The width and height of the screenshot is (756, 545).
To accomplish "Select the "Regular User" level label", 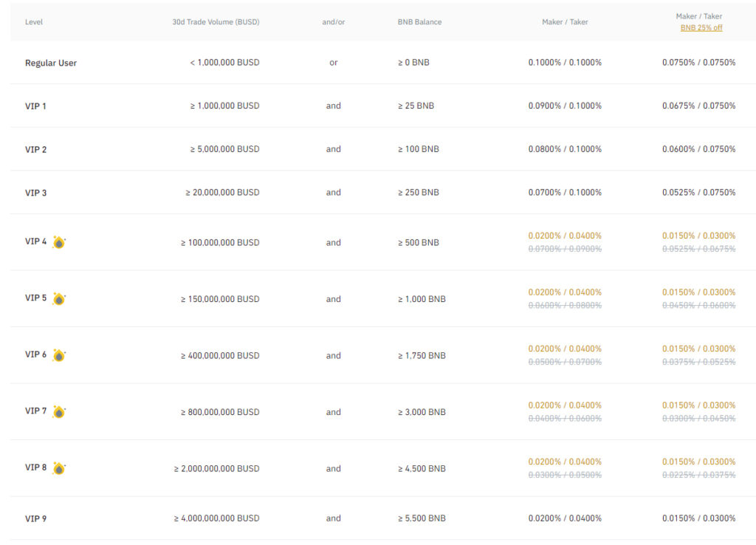I will coord(51,63).
